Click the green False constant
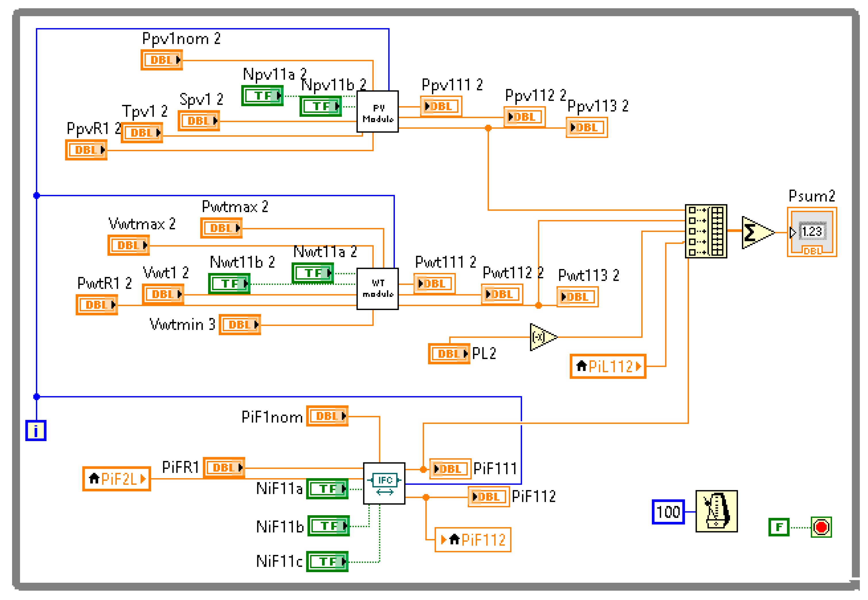Screen dimensions: 868x600 coord(779,527)
